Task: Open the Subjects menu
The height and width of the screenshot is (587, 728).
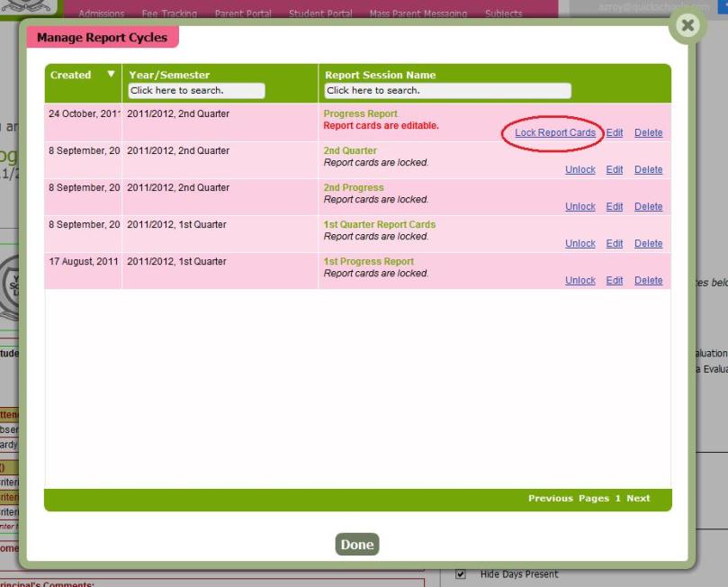Action: [x=504, y=14]
